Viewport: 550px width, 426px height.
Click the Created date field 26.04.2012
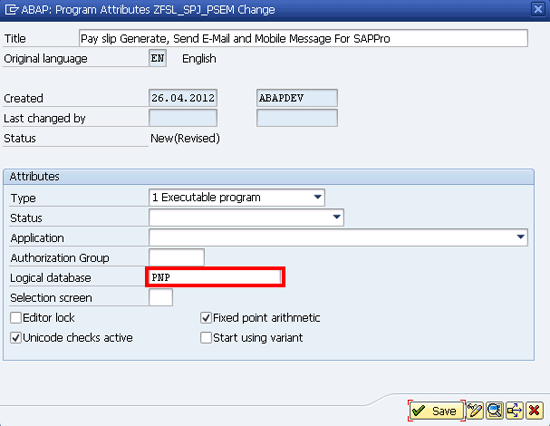[183, 98]
